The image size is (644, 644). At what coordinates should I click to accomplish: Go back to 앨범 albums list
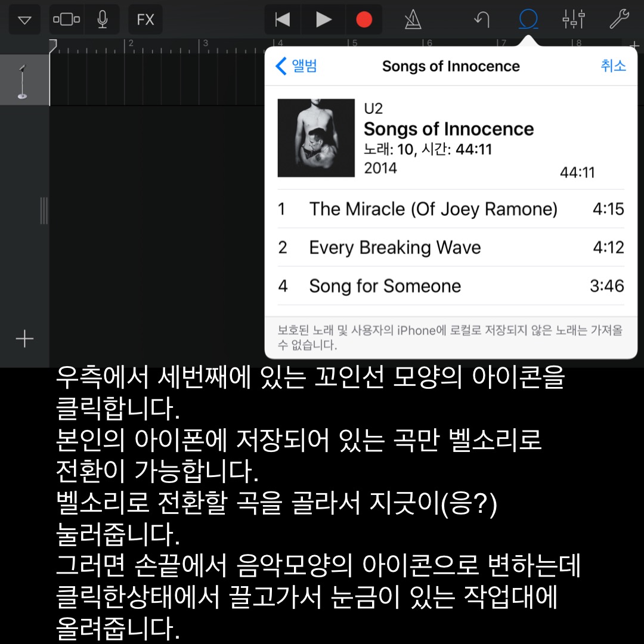coord(296,66)
